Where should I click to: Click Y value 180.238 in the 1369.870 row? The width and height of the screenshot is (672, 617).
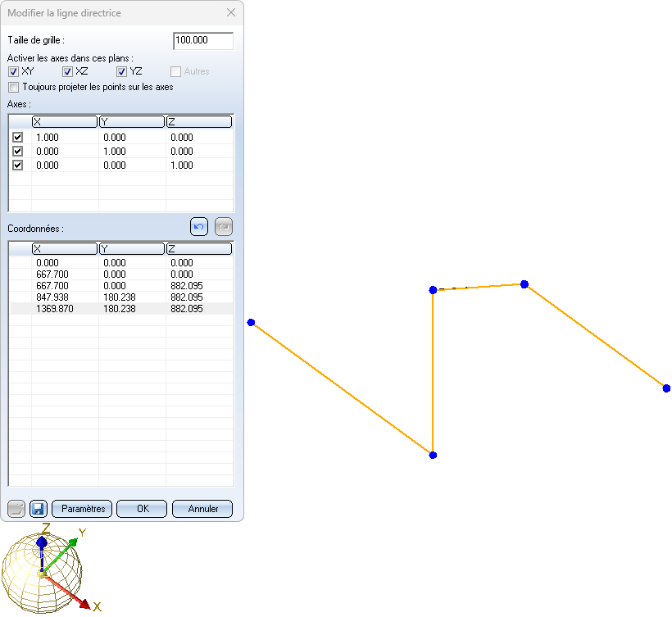120,309
